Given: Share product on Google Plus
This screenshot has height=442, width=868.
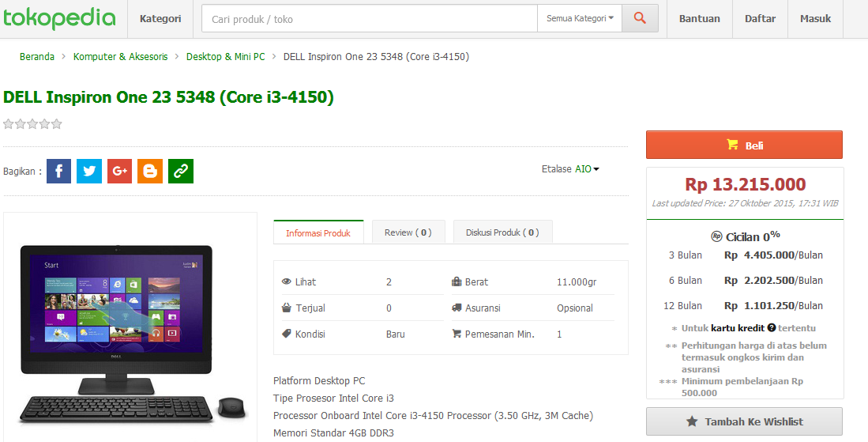Looking at the screenshot, I should pos(119,171).
